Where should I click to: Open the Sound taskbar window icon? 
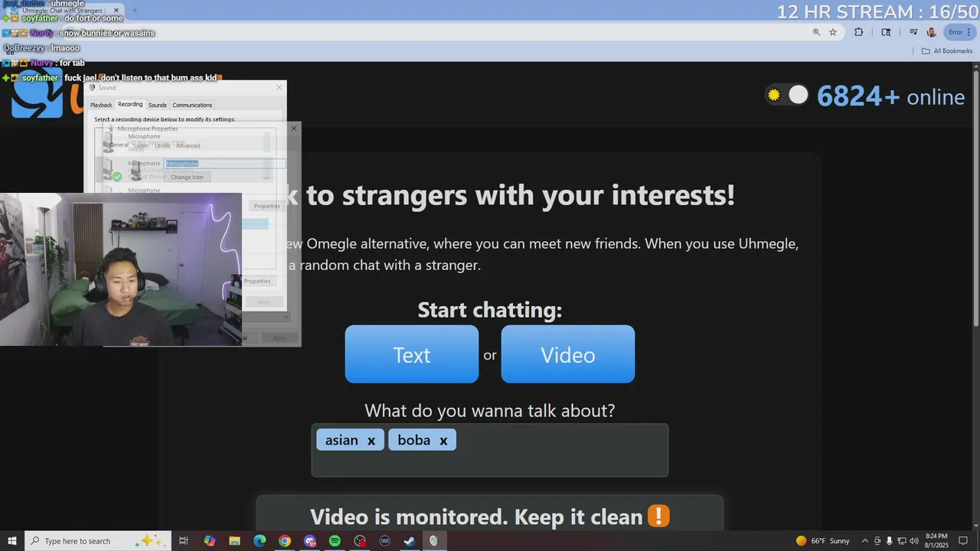434,541
